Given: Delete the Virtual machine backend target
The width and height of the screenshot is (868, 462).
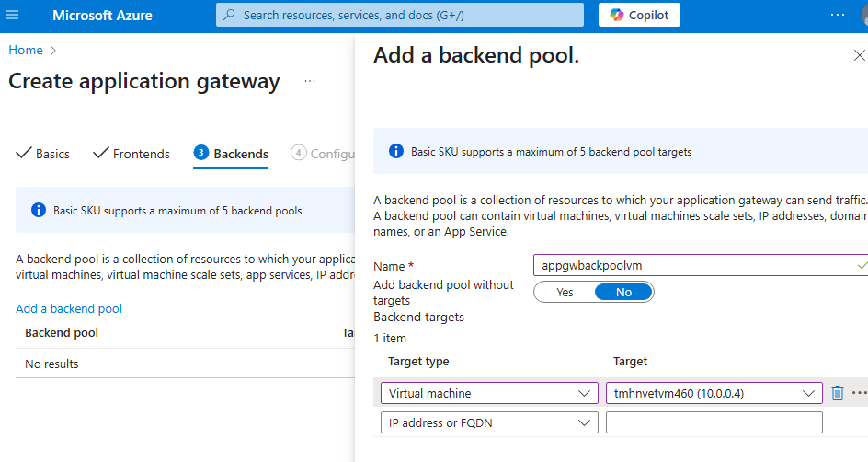Looking at the screenshot, I should (837, 393).
